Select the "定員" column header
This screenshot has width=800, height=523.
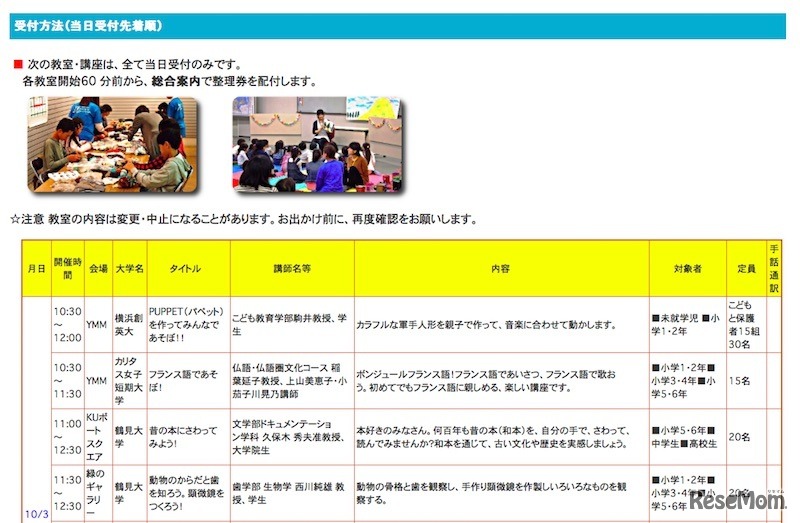[746, 268]
